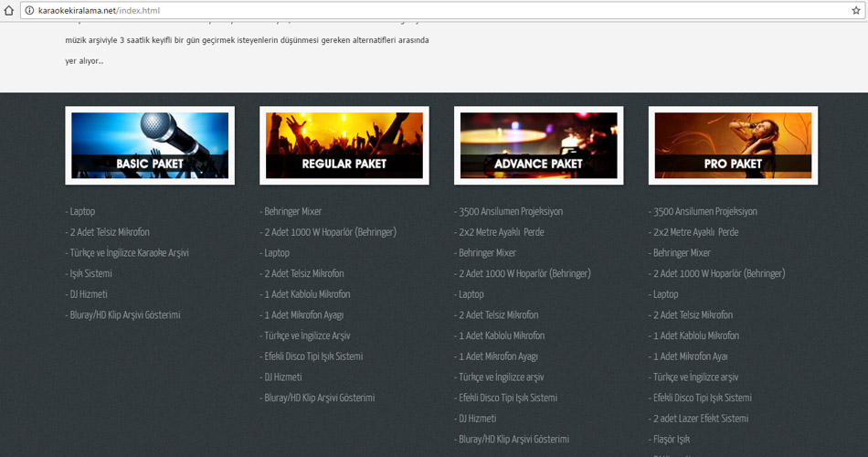This screenshot has width=868, height=457.
Task: Open the Advance Paket thumbnail
Action: coord(539,145)
